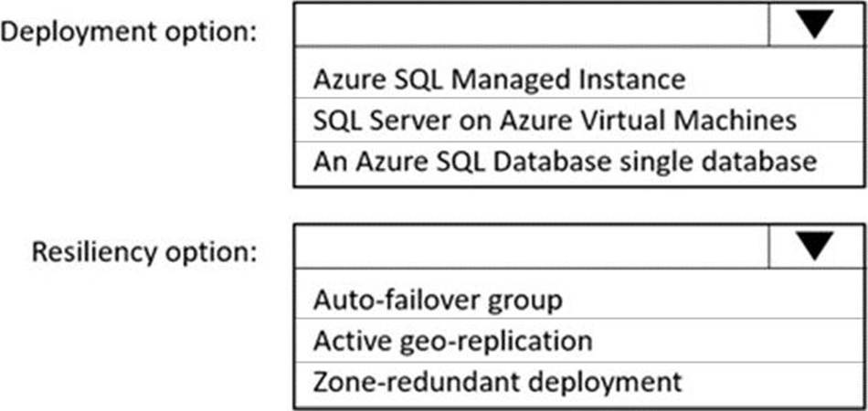Image resolution: width=868 pixels, height=411 pixels.
Task: Focus the blank Deployment option selection box
Action: pos(532,26)
